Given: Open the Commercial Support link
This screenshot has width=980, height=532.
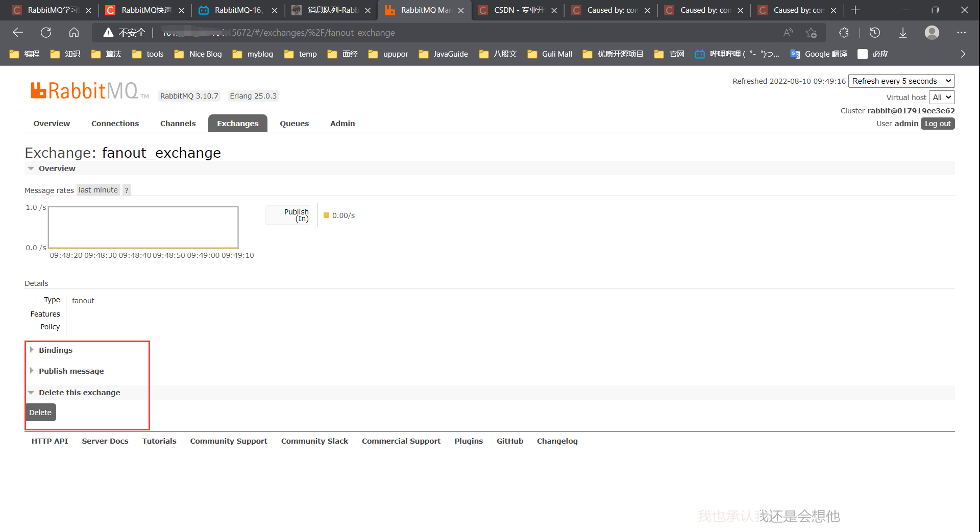Looking at the screenshot, I should [x=401, y=441].
